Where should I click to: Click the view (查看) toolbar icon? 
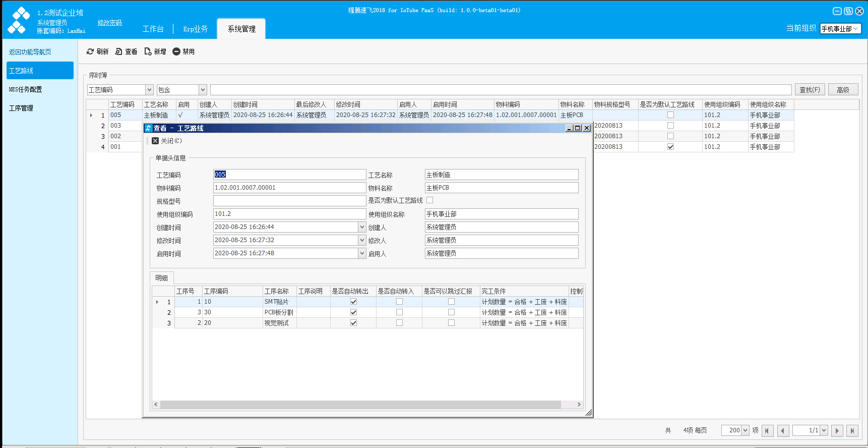[x=119, y=51]
